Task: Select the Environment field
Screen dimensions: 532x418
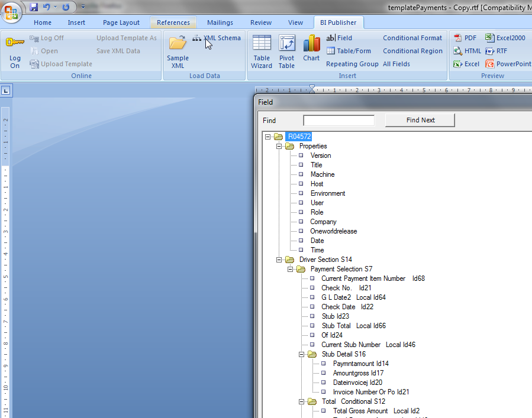Action: coord(328,193)
